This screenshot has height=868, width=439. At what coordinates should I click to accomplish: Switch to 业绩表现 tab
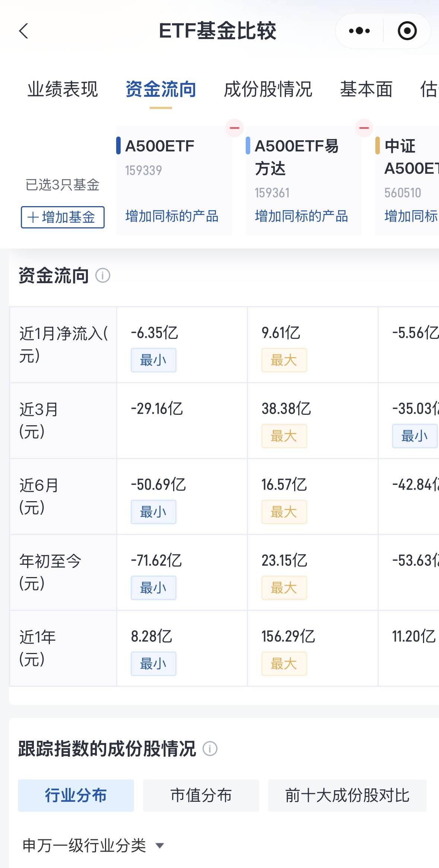[x=63, y=89]
